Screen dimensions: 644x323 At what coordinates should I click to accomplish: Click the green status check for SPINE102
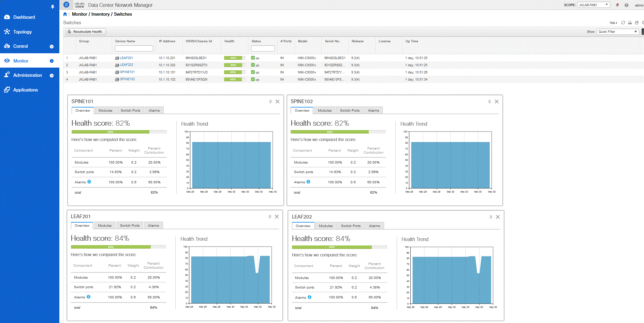click(253, 79)
